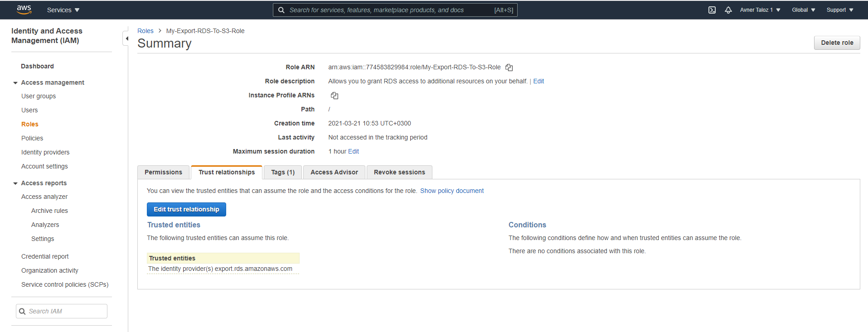
Task: Copy the Instance Profile ARNs
Action: click(335, 96)
